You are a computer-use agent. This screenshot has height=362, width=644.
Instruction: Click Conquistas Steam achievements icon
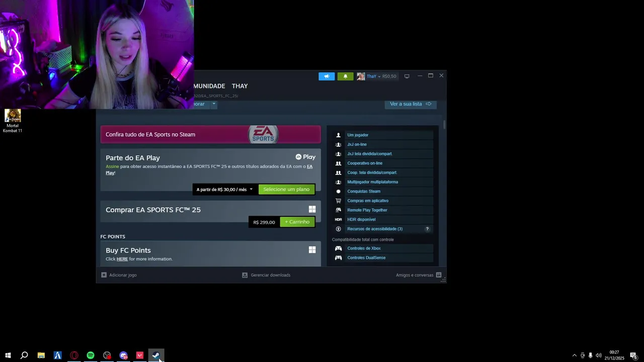coord(338,191)
